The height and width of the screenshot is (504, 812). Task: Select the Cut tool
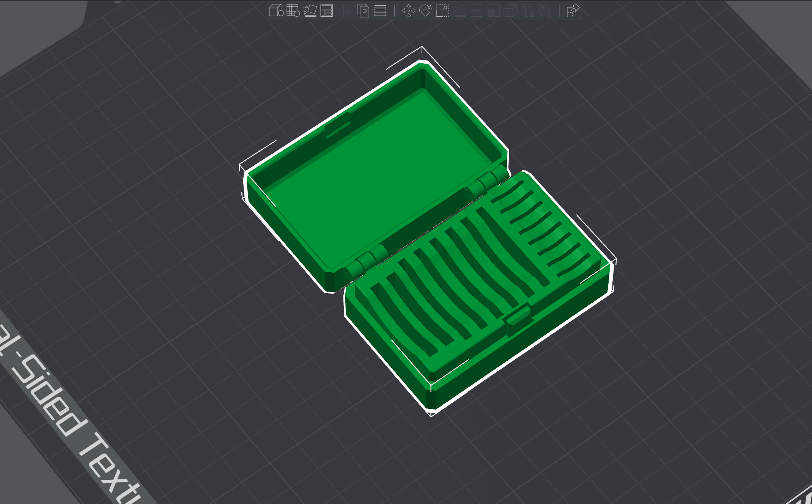coord(477,11)
